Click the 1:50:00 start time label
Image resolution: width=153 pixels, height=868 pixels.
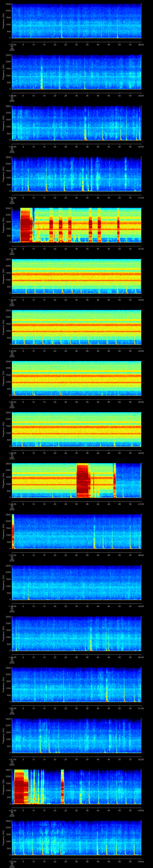(x=12, y=708)
